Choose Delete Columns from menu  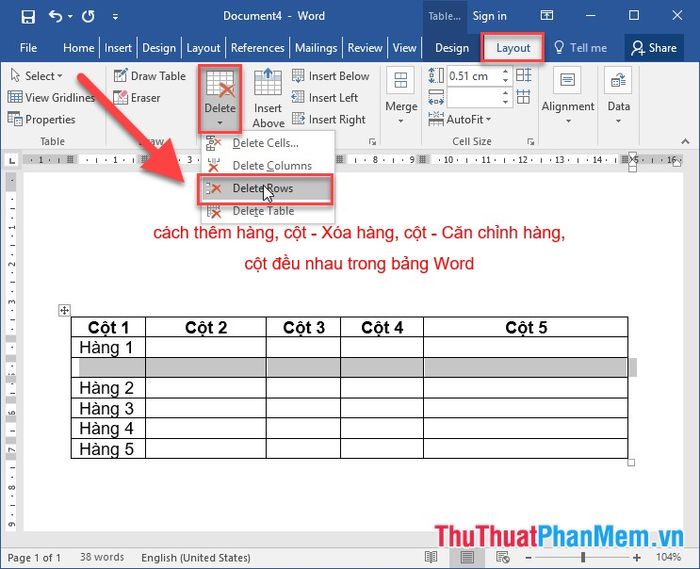[267, 166]
